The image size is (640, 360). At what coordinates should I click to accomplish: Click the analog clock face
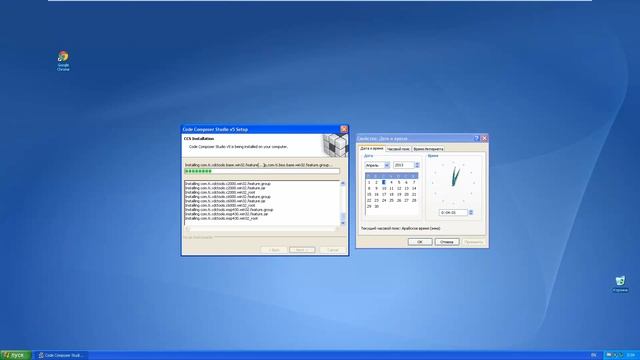454,182
